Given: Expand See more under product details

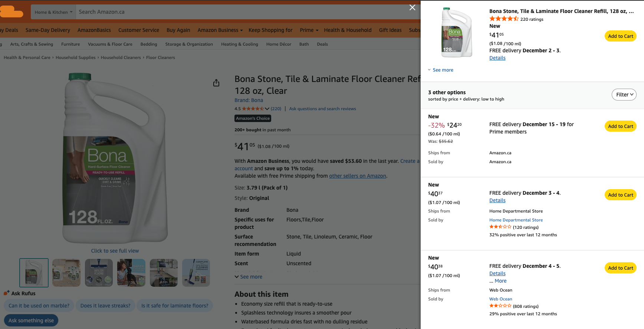Looking at the screenshot, I should [248, 277].
